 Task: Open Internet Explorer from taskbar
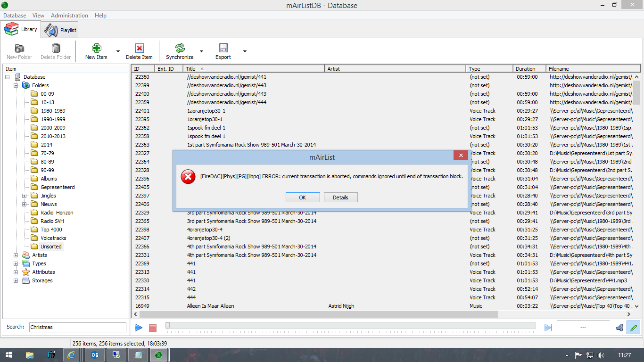point(71,355)
